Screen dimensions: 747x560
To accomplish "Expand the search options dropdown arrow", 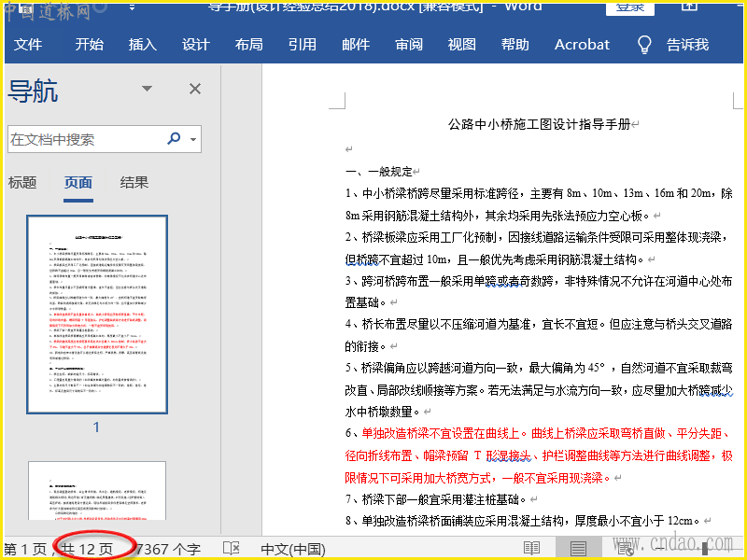I will tap(193, 139).
